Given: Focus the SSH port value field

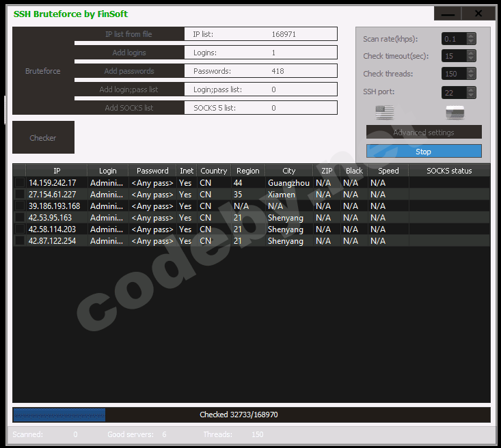Looking at the screenshot, I should coord(454,93).
